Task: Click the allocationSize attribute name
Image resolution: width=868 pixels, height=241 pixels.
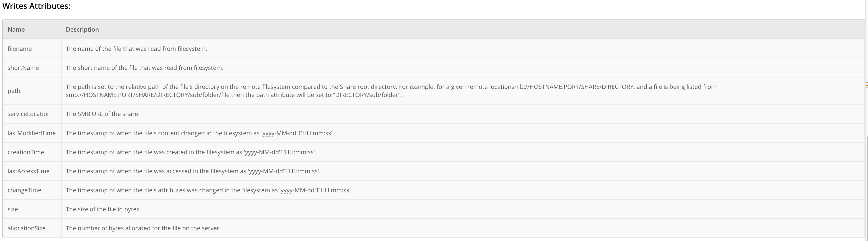Action: [x=26, y=228]
